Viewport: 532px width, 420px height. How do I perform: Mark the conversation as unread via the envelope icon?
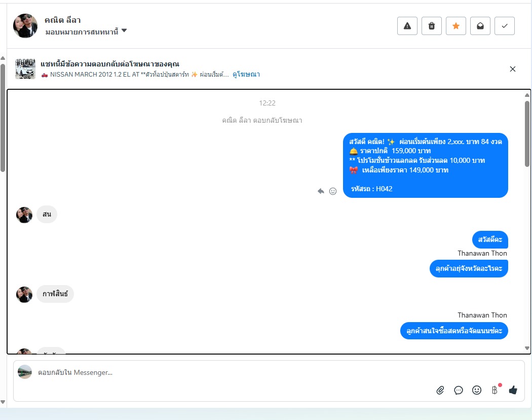click(480, 26)
